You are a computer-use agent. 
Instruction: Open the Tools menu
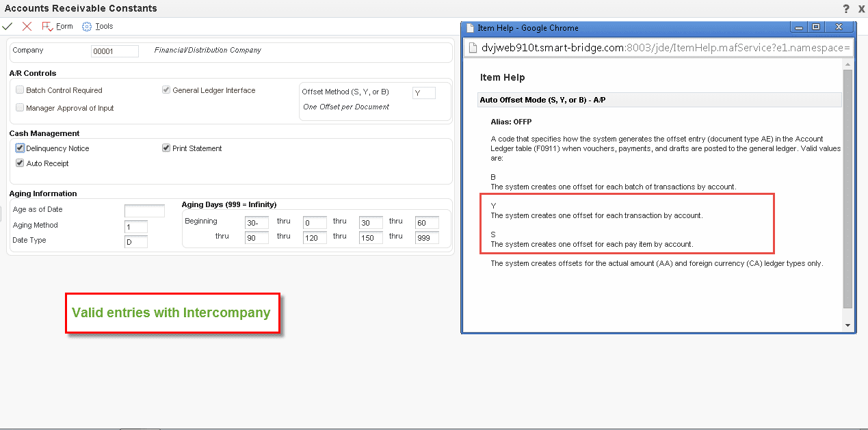(x=97, y=27)
